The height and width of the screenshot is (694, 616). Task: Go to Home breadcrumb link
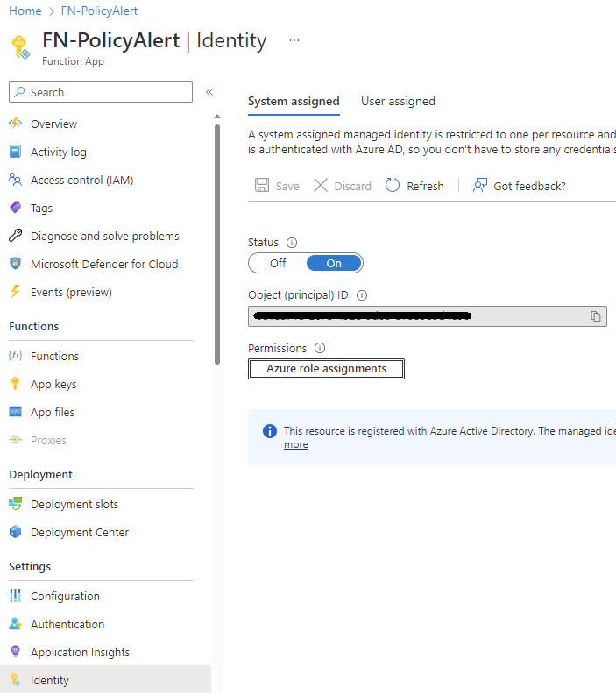coord(25,11)
